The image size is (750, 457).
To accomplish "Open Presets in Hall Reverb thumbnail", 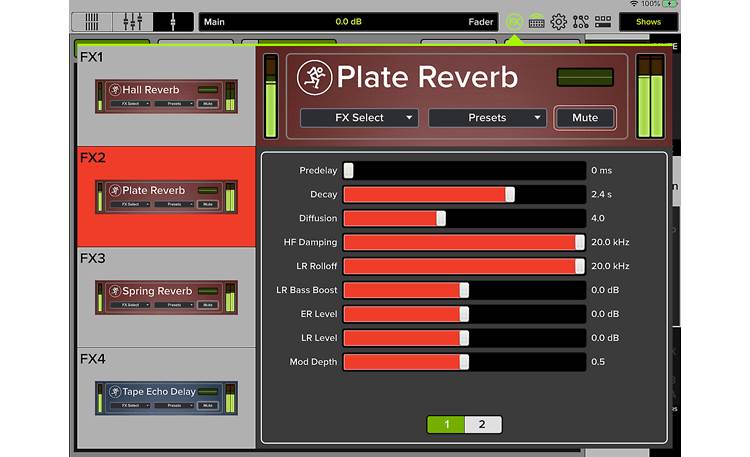I will tap(174, 103).
